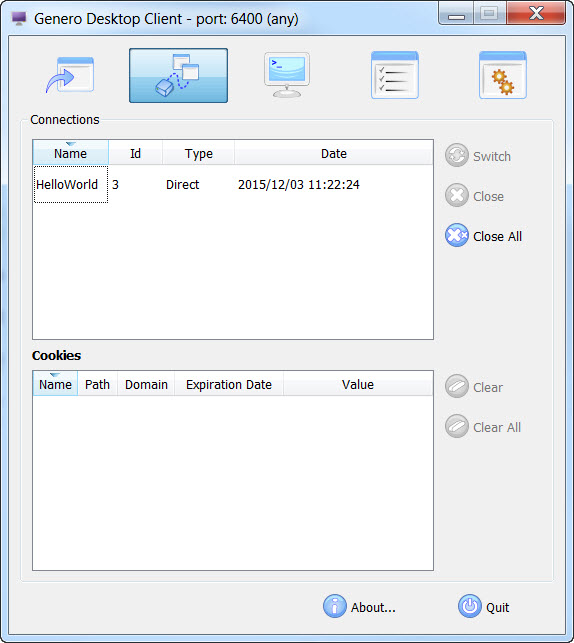
Task: Open the About... dialog
Action: (x=360, y=607)
